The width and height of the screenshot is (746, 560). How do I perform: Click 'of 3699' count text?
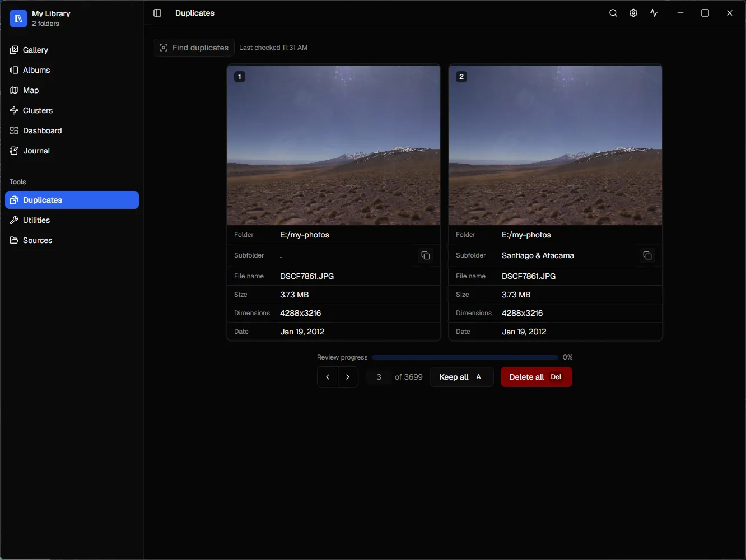(x=408, y=377)
